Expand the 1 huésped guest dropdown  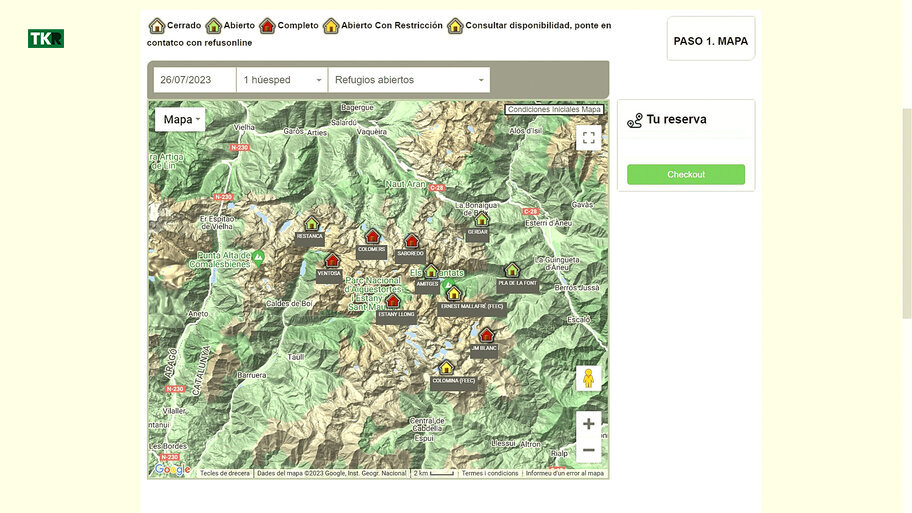(x=282, y=80)
